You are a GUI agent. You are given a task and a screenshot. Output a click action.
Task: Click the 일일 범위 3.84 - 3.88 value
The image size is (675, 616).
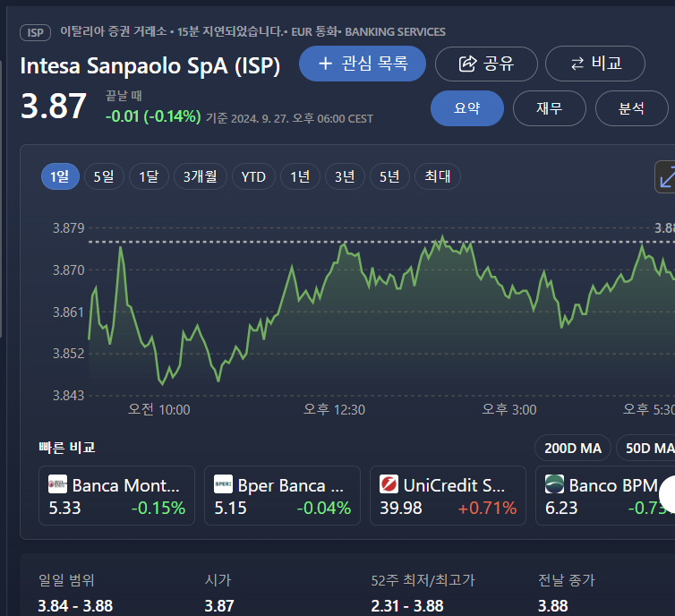pos(75,606)
